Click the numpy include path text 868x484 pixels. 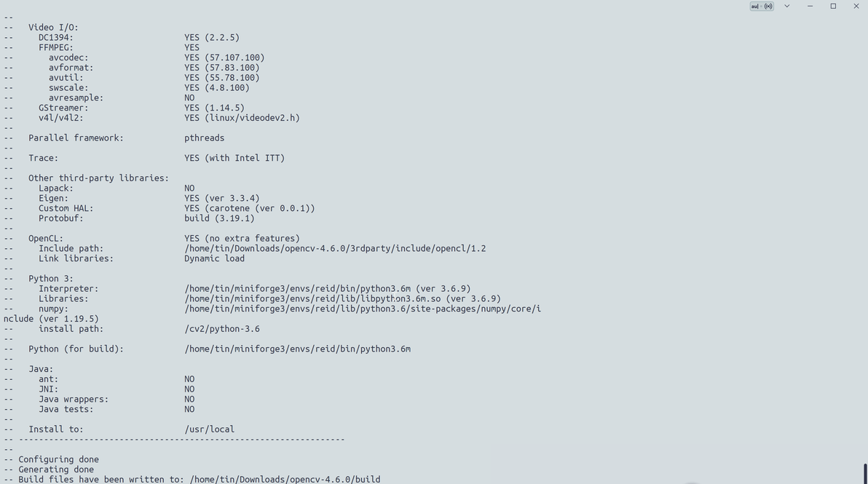tap(363, 309)
